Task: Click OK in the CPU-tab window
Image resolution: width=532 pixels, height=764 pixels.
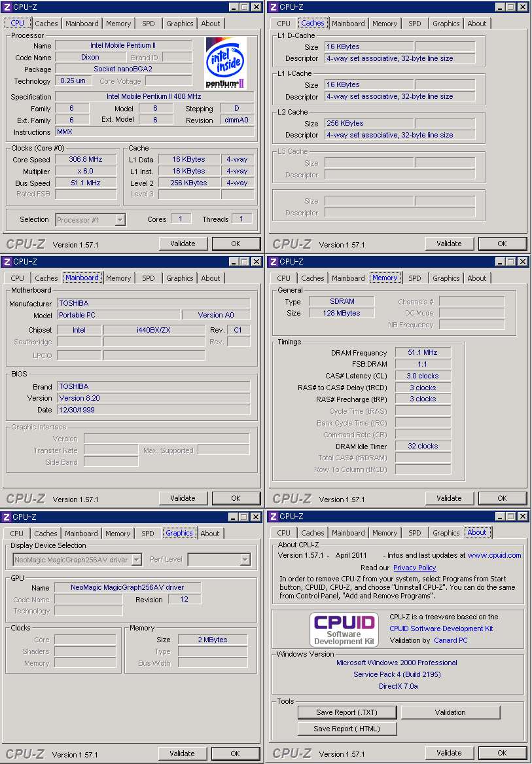Action: (236, 244)
